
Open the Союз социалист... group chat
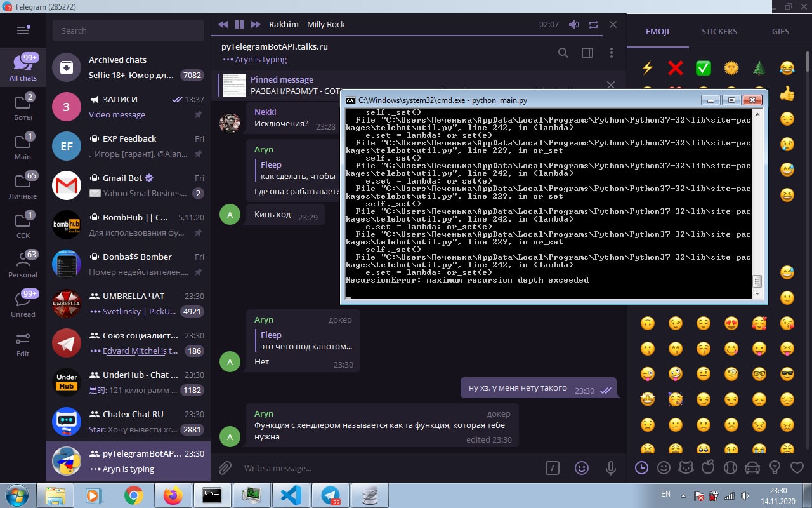(x=128, y=343)
